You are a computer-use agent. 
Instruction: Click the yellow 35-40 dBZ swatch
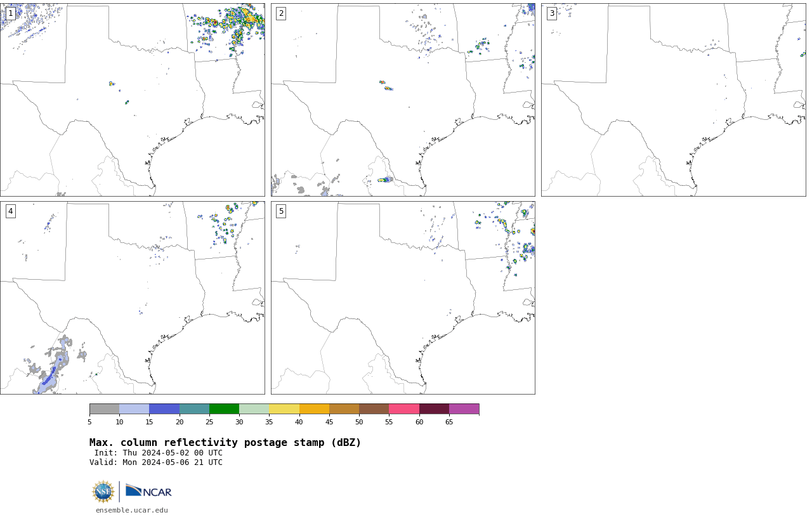pyautogui.click(x=284, y=409)
